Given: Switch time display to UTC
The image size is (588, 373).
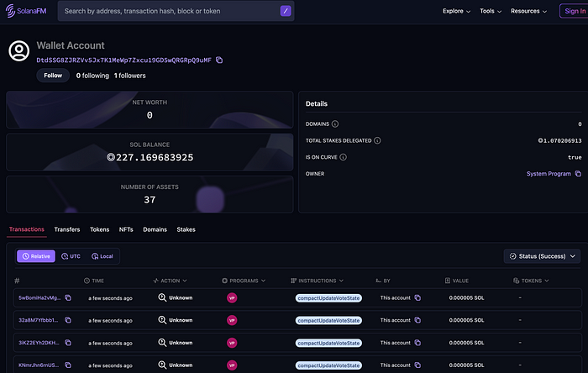Looking at the screenshot, I should click(x=71, y=255).
